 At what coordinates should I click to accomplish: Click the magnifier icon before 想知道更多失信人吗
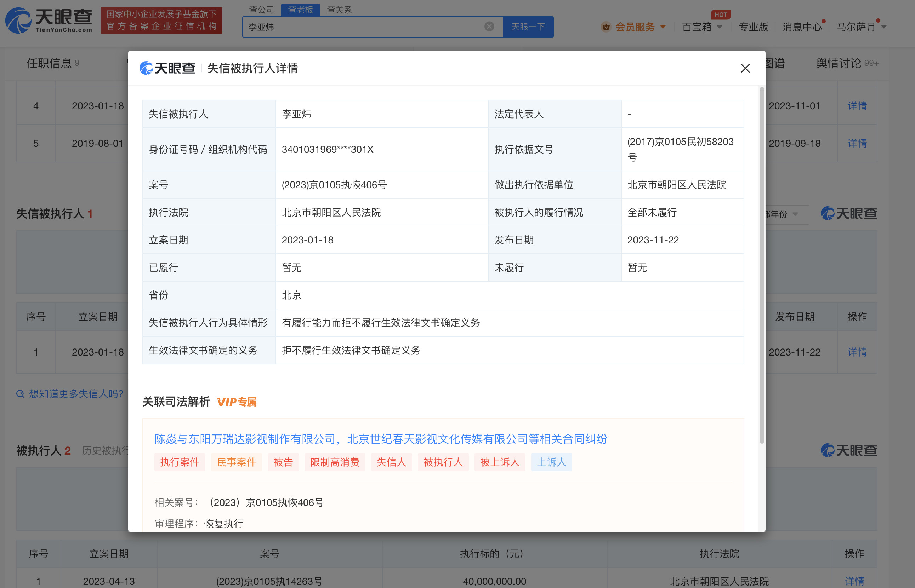click(x=20, y=394)
